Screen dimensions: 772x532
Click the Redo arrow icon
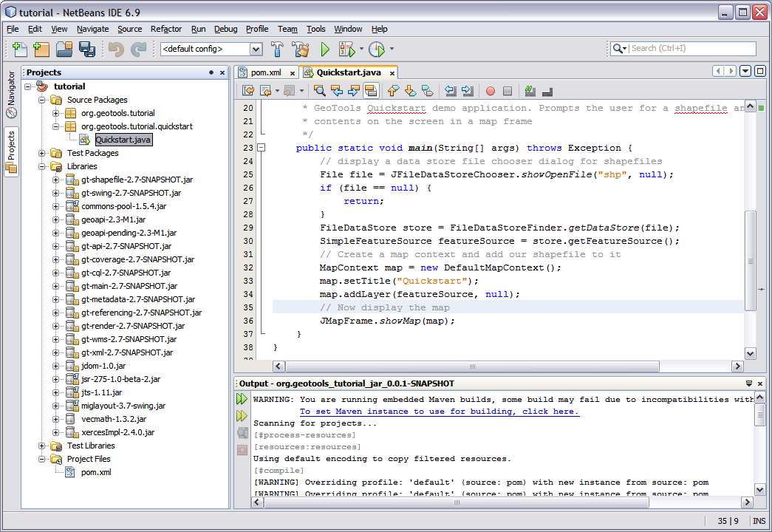pos(138,49)
